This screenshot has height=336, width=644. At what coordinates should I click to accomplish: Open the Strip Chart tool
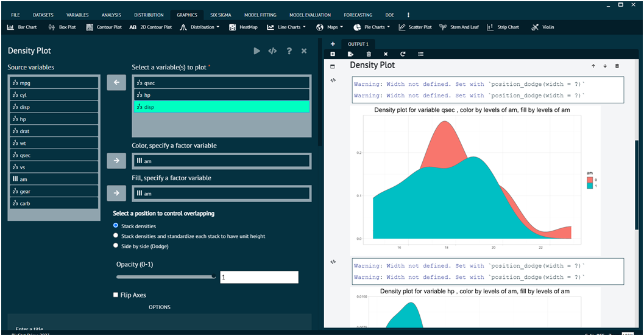(503, 27)
